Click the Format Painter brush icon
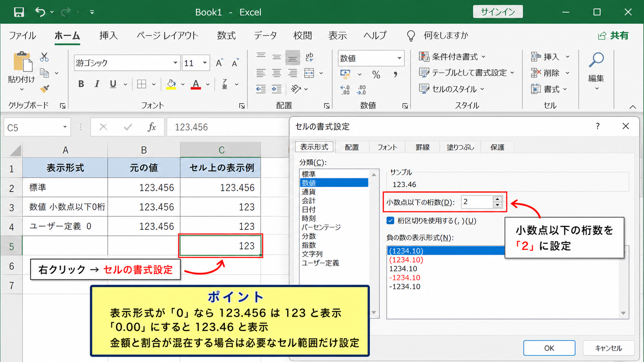The image size is (644, 362). coord(45,89)
